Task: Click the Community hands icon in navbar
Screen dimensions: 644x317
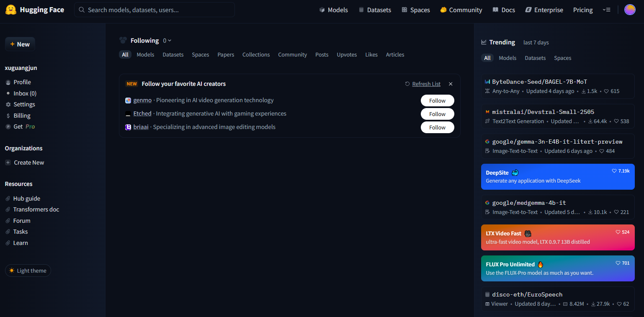Action: pos(443,10)
